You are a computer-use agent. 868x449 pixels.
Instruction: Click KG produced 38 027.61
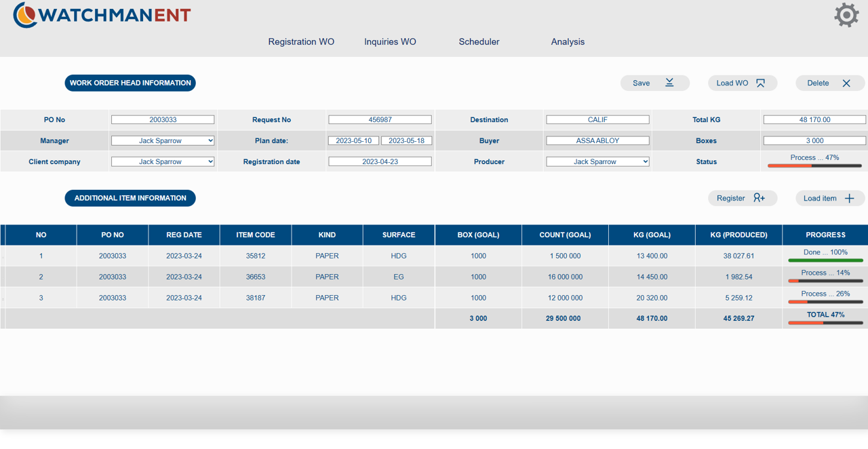coord(738,256)
